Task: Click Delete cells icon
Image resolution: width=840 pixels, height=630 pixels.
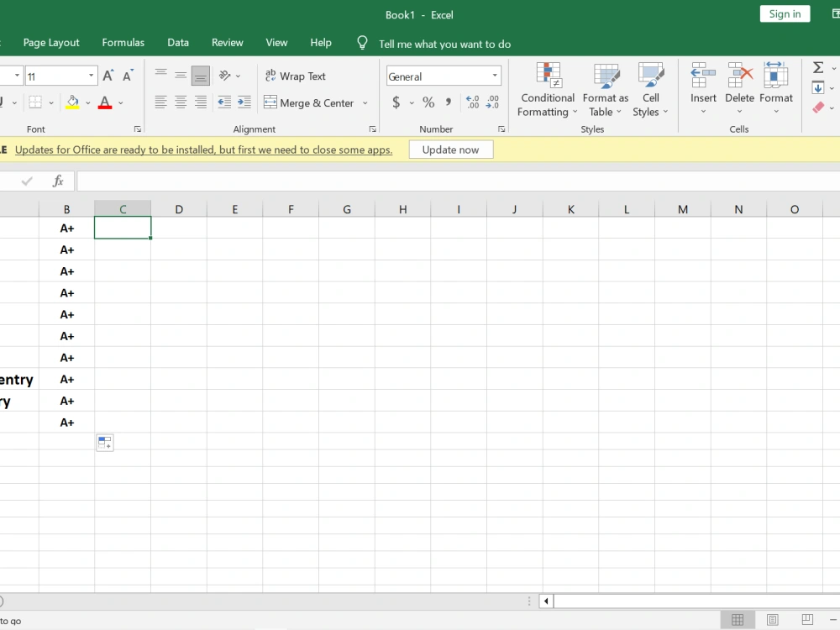Action: 739,76
